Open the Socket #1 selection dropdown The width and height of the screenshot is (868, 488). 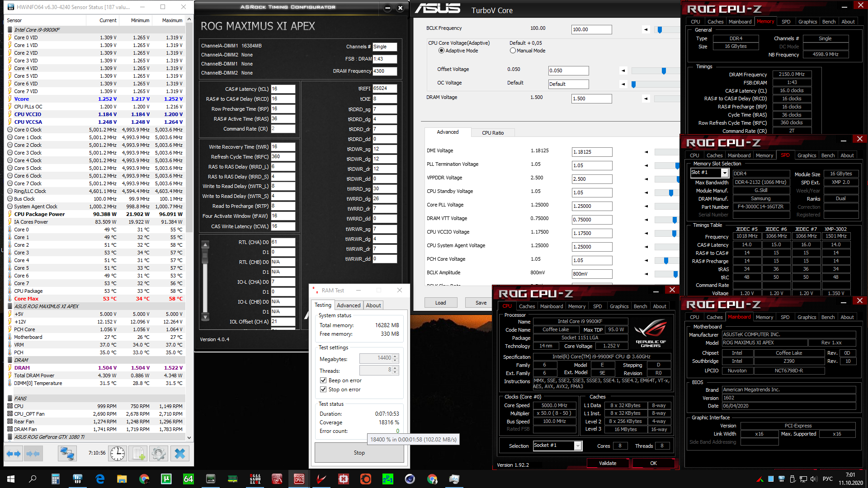pos(578,446)
